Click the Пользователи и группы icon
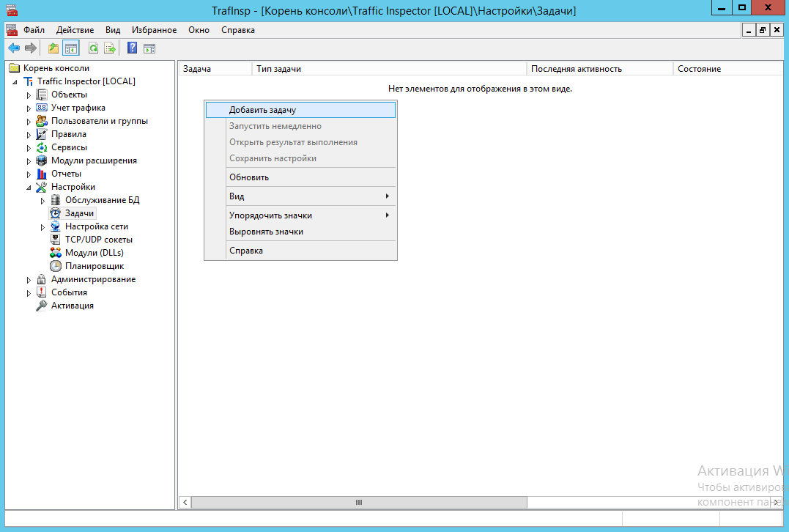This screenshot has width=789, height=532. coord(42,121)
